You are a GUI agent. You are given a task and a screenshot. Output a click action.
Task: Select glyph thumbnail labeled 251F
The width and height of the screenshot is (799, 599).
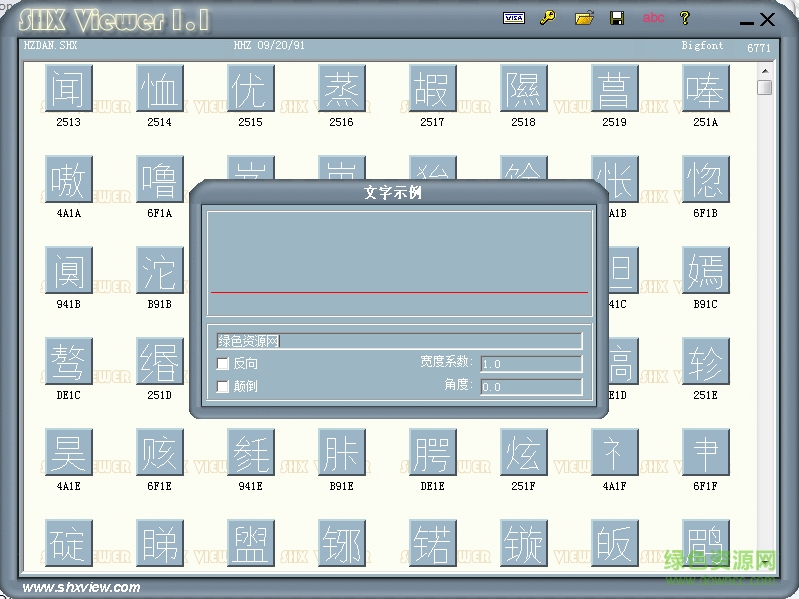(524, 453)
